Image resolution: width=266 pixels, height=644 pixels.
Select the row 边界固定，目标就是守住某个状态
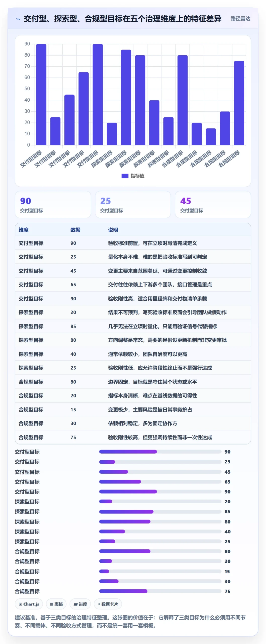pos(133,382)
